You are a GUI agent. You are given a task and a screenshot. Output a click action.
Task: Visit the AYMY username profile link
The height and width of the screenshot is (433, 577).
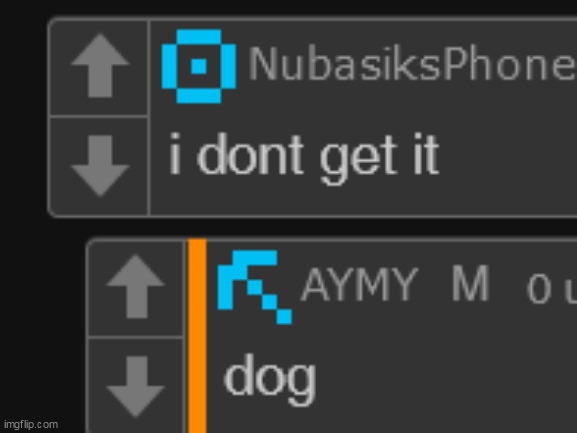[x=360, y=284]
